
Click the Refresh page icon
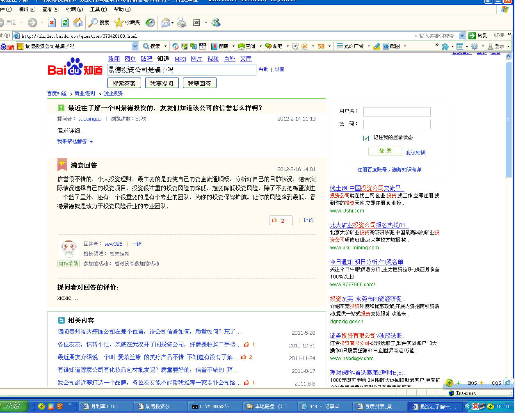click(x=65, y=23)
